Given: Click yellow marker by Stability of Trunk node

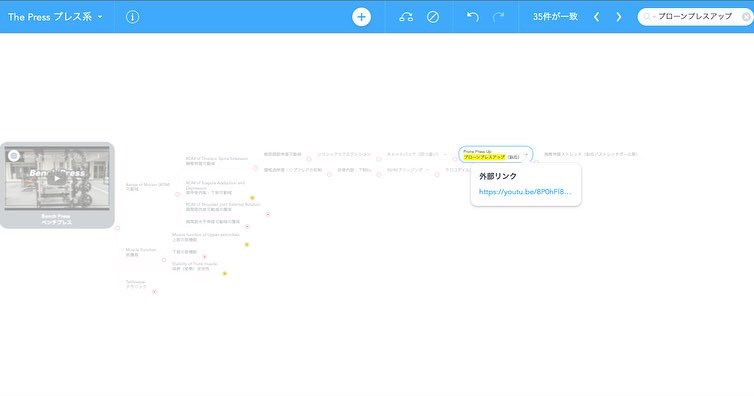Looking at the screenshot, I should tap(225, 273).
